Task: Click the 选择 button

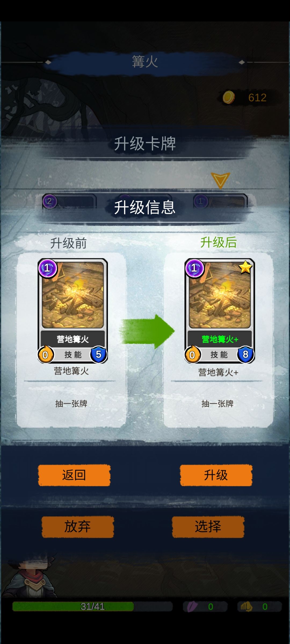Action: 208,527
